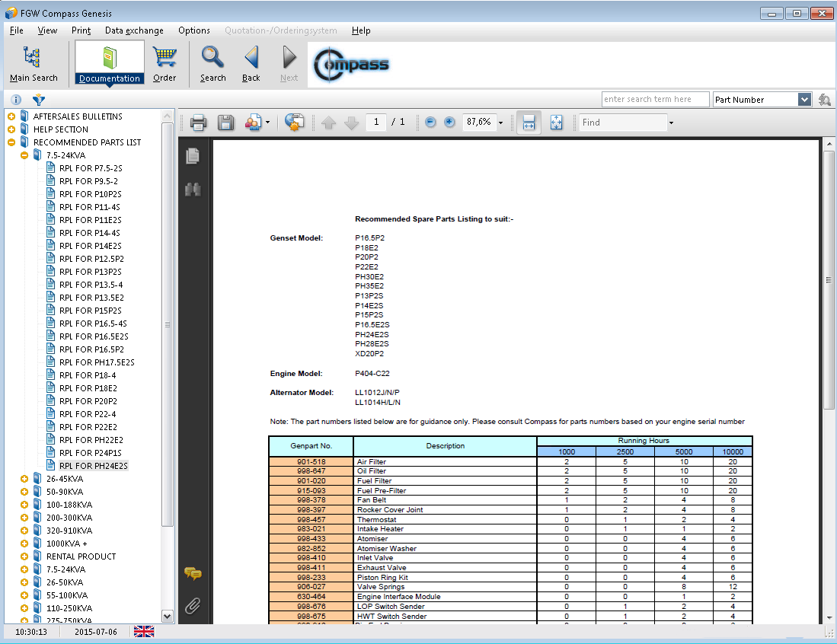Open the comments panel speech bubble icon
This screenshot has width=837, height=644.
(x=193, y=574)
